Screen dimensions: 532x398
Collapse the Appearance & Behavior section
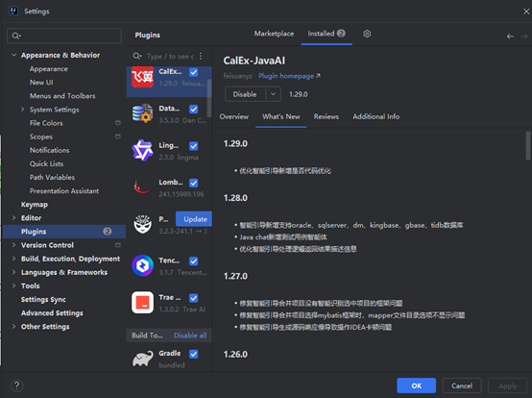click(13, 55)
